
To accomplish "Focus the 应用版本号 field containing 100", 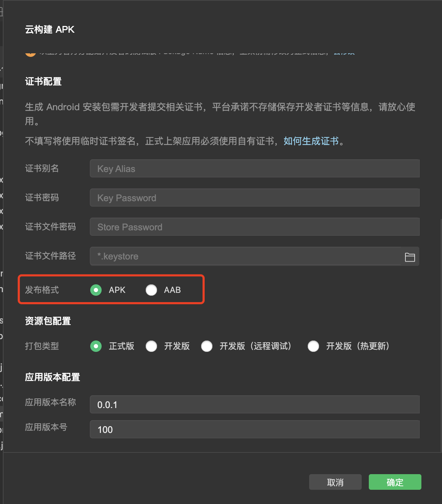I will click(x=254, y=430).
